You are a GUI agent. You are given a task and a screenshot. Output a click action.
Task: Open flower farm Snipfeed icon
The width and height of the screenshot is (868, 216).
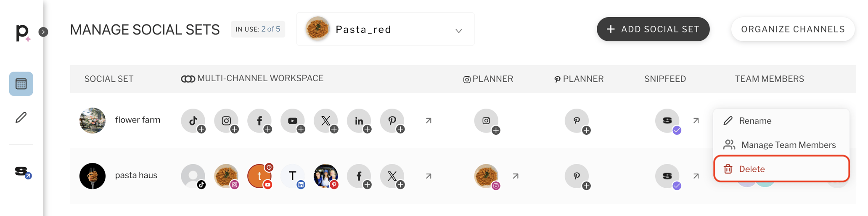667,121
